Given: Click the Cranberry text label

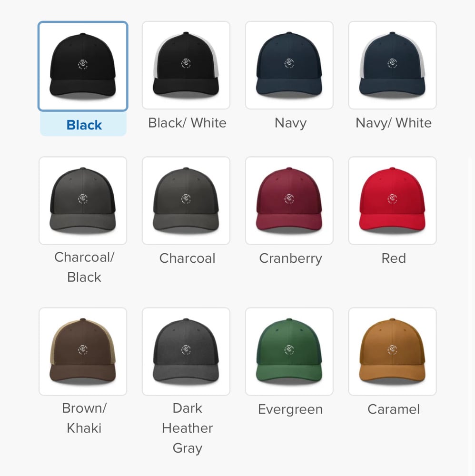Looking at the screenshot, I should tap(290, 258).
